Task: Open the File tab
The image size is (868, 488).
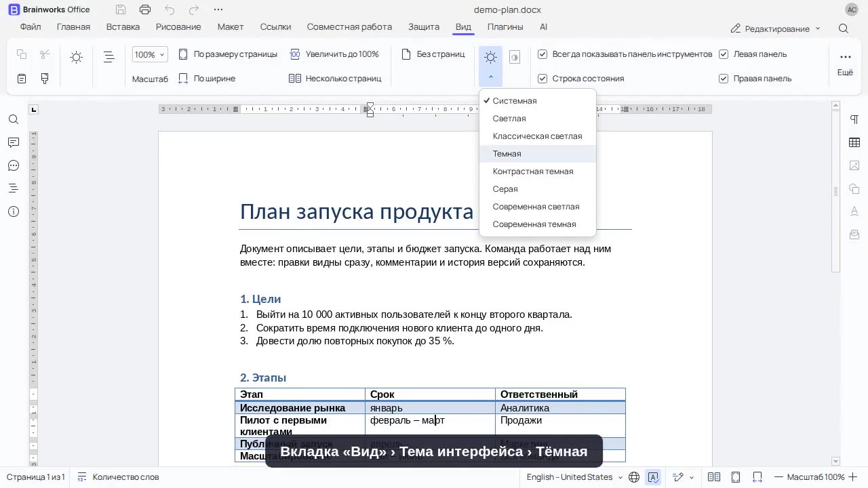Action: point(31,27)
